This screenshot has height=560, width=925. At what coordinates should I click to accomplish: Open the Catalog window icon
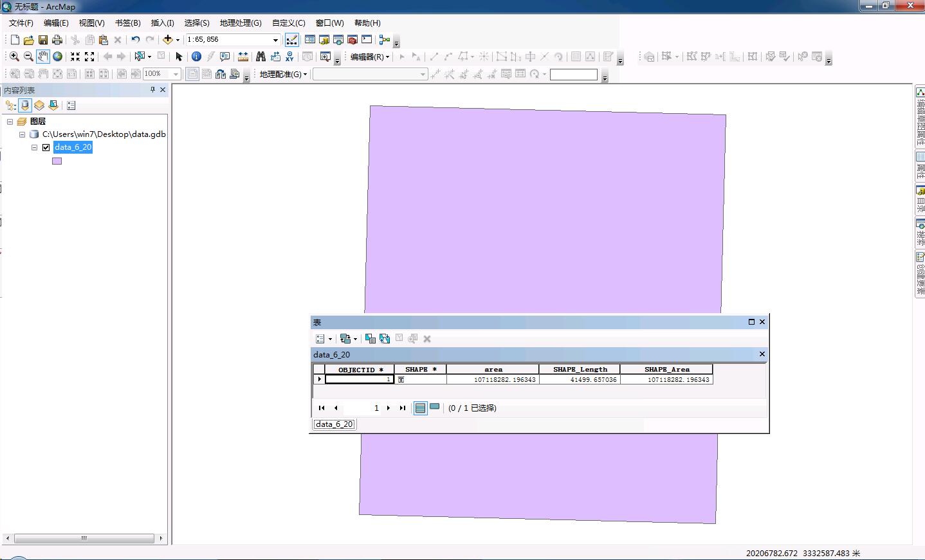pos(324,40)
